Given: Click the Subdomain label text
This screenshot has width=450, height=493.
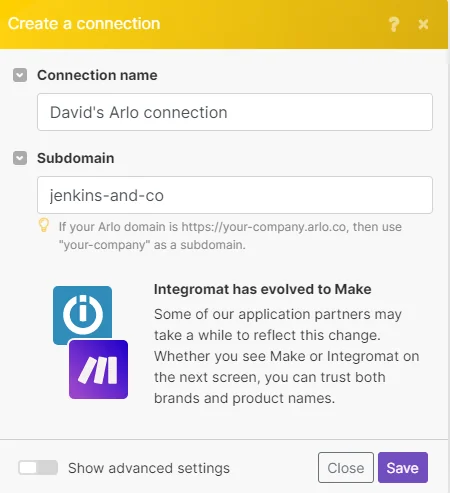Looking at the screenshot, I should click(76, 158).
